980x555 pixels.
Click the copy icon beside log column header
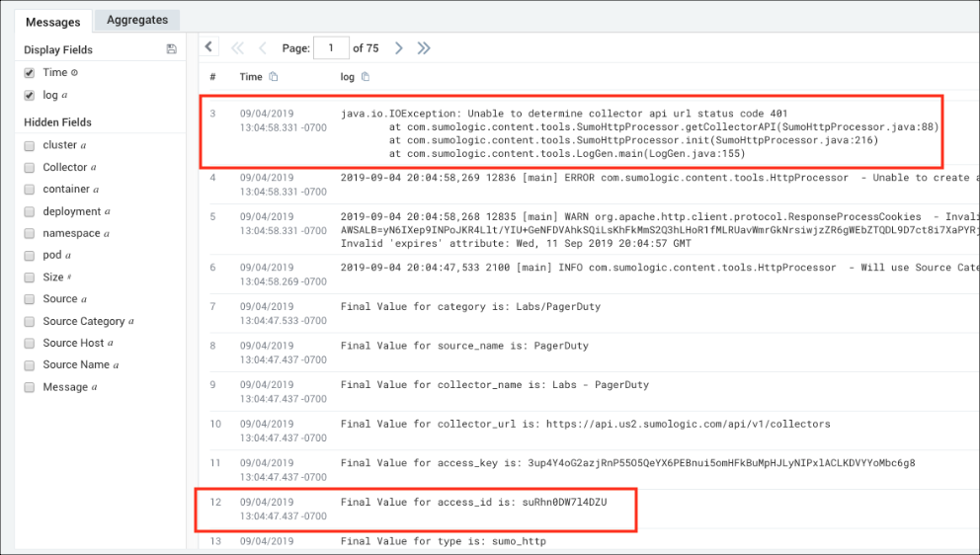(x=366, y=77)
